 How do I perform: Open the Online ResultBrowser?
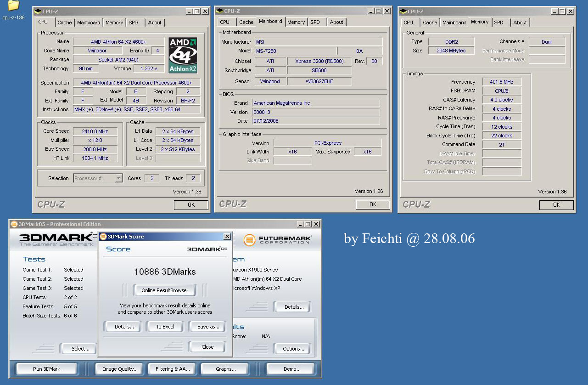[x=165, y=290]
